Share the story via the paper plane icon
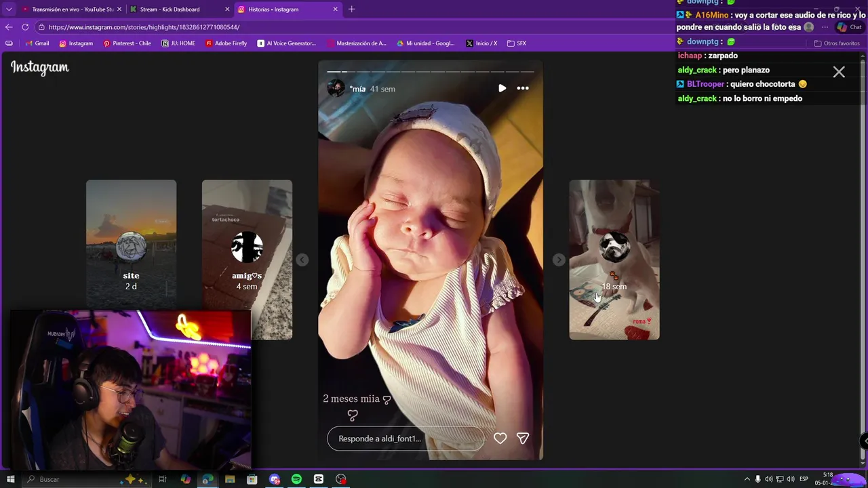Viewport: 868px width, 488px height. (523, 439)
